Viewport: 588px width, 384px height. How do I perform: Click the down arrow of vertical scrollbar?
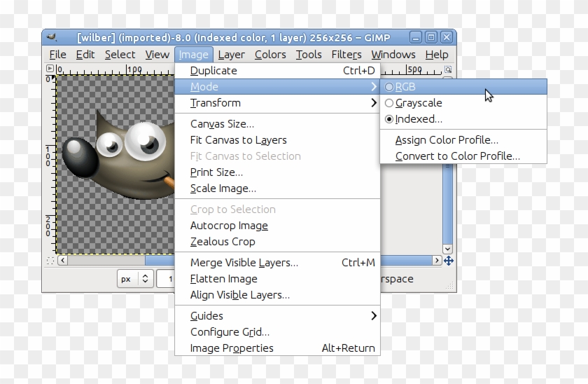(447, 249)
